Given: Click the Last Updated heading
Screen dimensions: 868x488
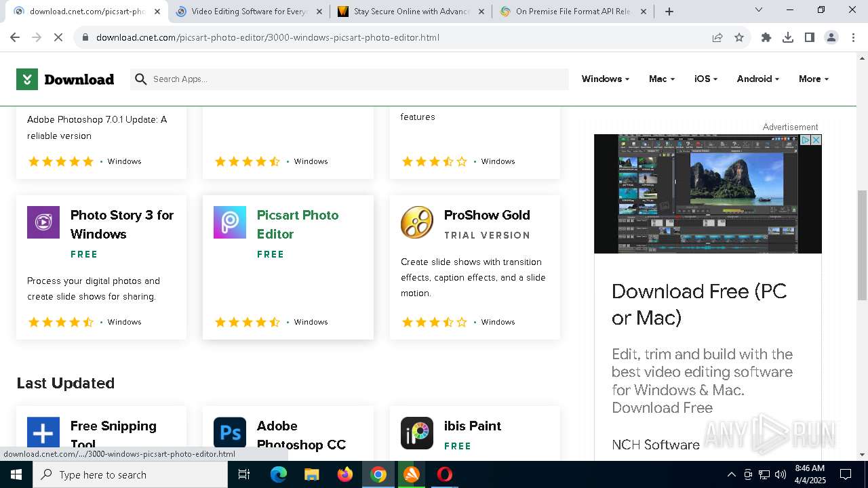Looking at the screenshot, I should click(x=66, y=383).
